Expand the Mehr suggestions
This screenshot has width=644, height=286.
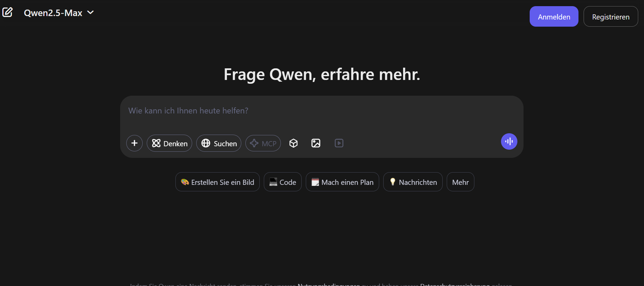460,182
